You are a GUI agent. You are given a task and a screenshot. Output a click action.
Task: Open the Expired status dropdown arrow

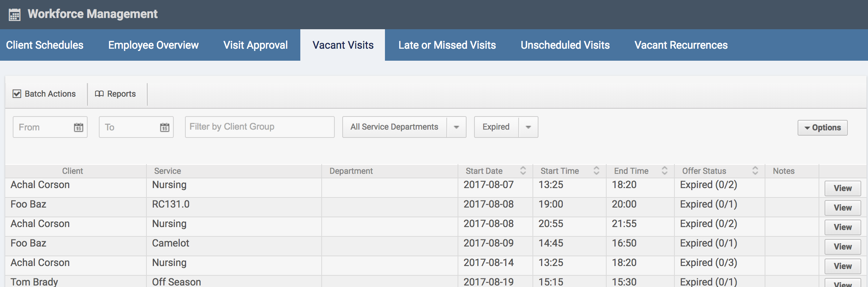coord(528,127)
